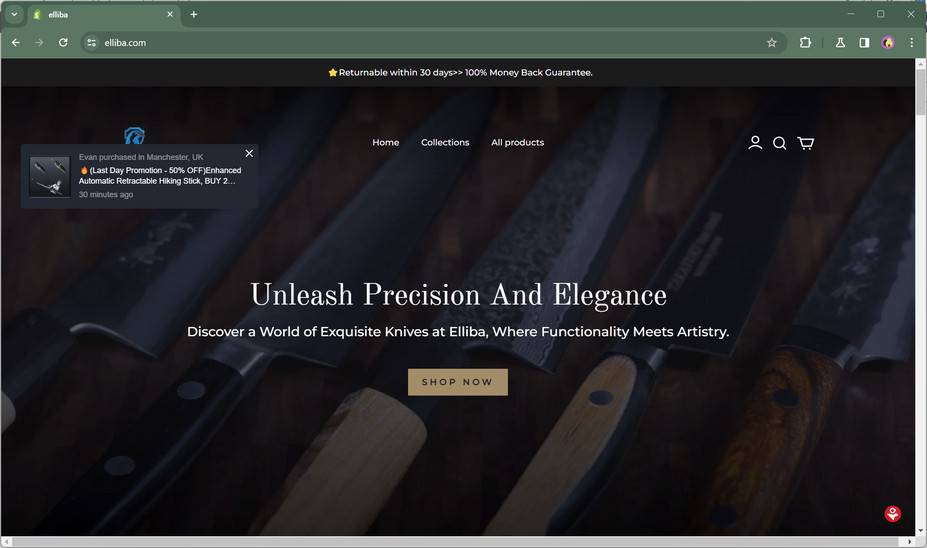This screenshot has width=927, height=548.
Task: Open Chrome Labs flask icon
Action: pos(840,43)
